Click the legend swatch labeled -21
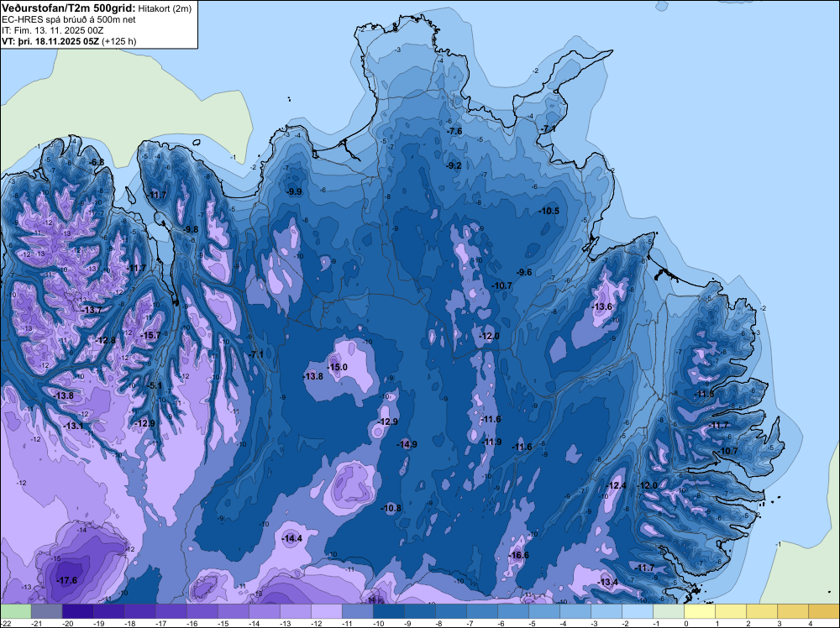840x628 pixels. pyautogui.click(x=46, y=611)
